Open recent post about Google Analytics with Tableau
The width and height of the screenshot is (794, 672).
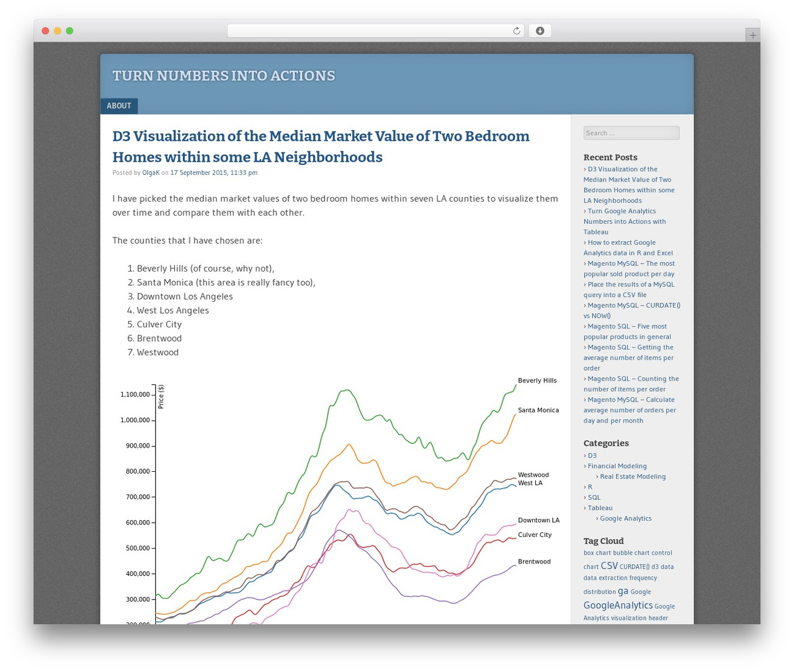[625, 221]
